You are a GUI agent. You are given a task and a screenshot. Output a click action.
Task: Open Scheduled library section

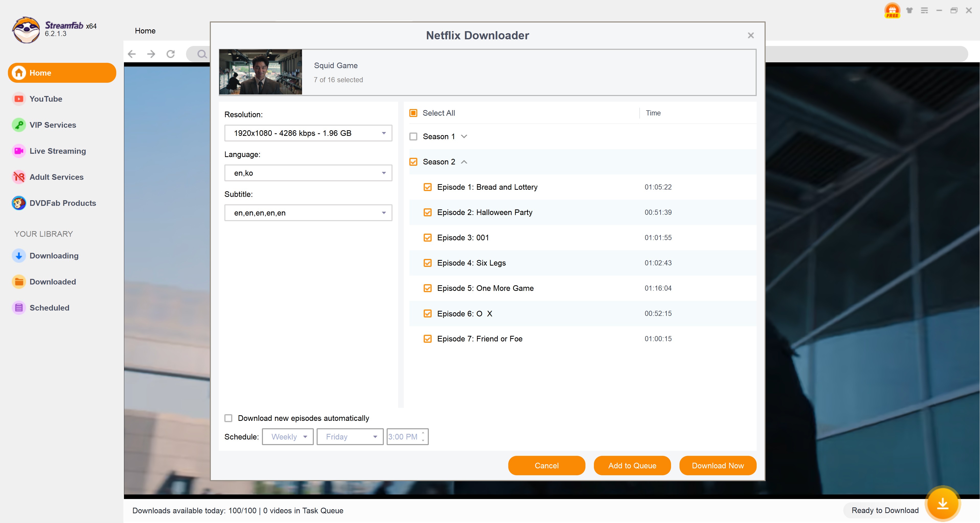pos(50,308)
